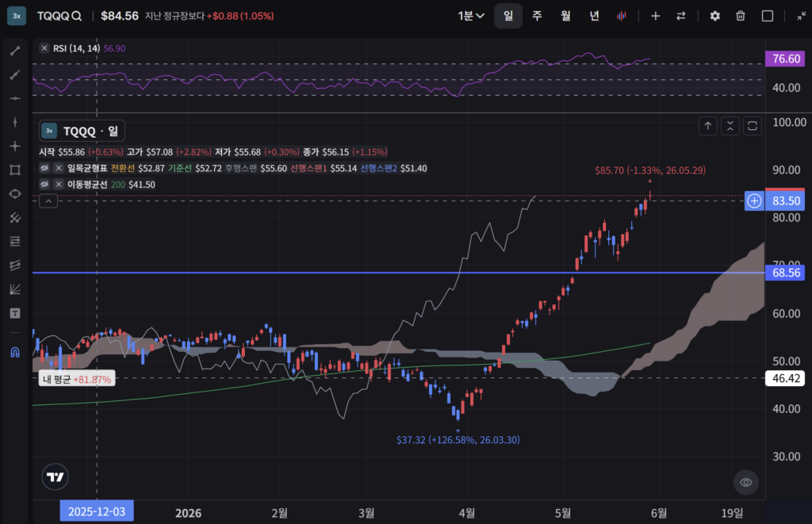Select the Fibonacci channel tool
812x524 pixels.
[15, 265]
